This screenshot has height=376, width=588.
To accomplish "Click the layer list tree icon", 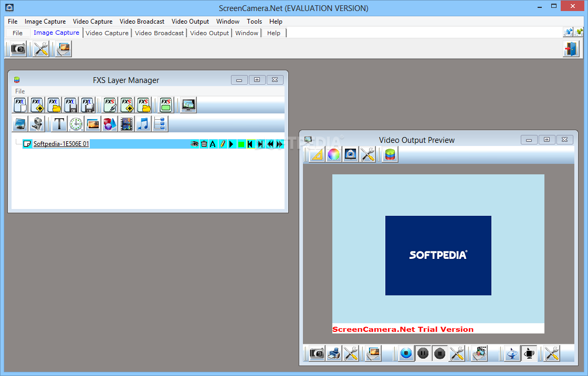I will click(160, 124).
